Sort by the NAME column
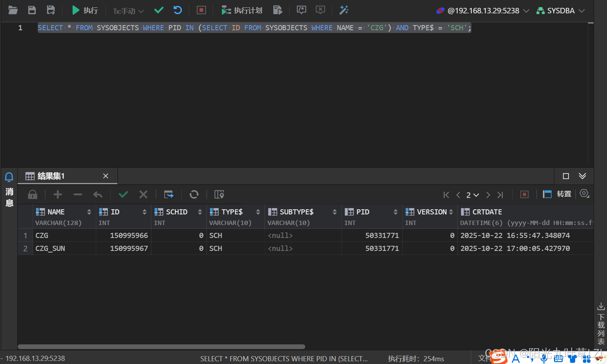 [x=89, y=212]
